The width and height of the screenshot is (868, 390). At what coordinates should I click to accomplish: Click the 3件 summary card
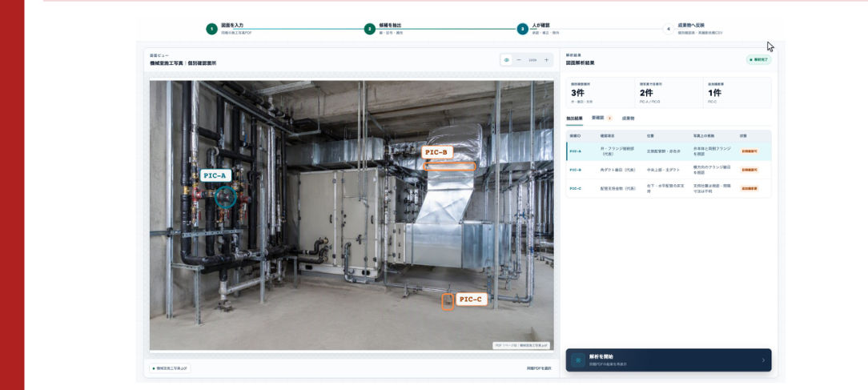point(600,93)
